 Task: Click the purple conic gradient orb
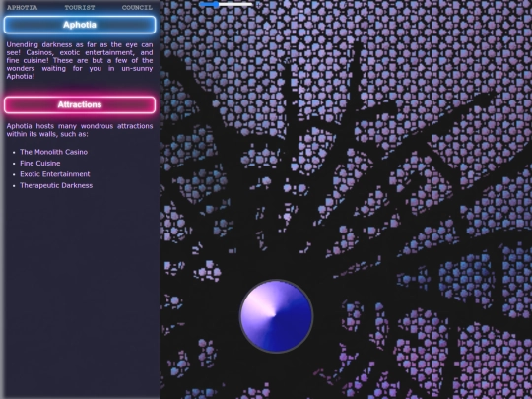pyautogui.click(x=276, y=316)
